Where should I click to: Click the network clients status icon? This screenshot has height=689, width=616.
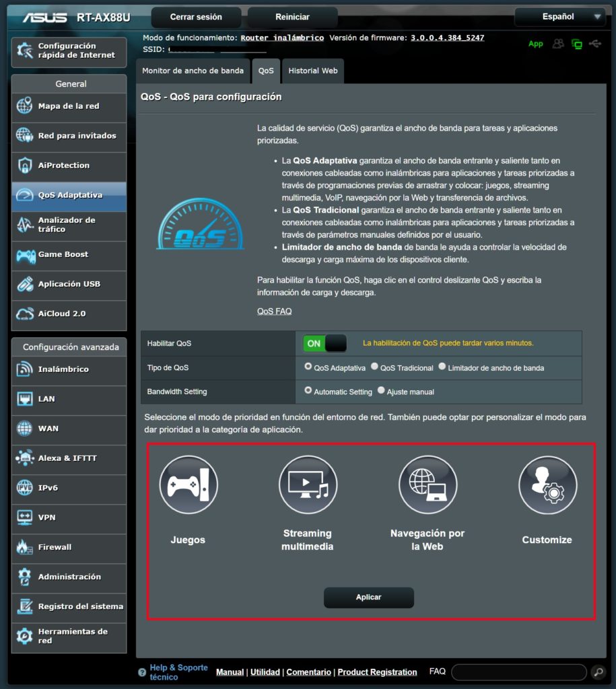tap(558, 44)
